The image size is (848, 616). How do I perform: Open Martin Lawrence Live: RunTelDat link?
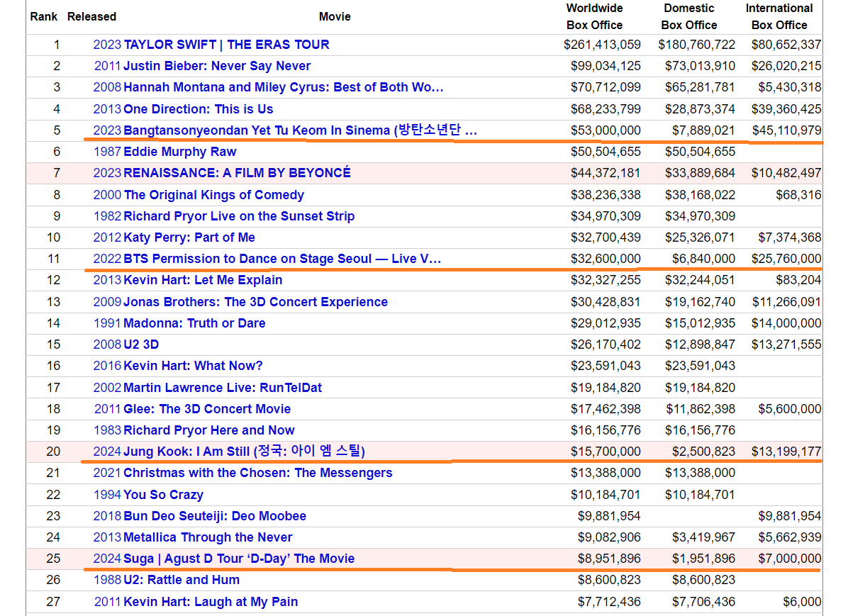pos(222,387)
